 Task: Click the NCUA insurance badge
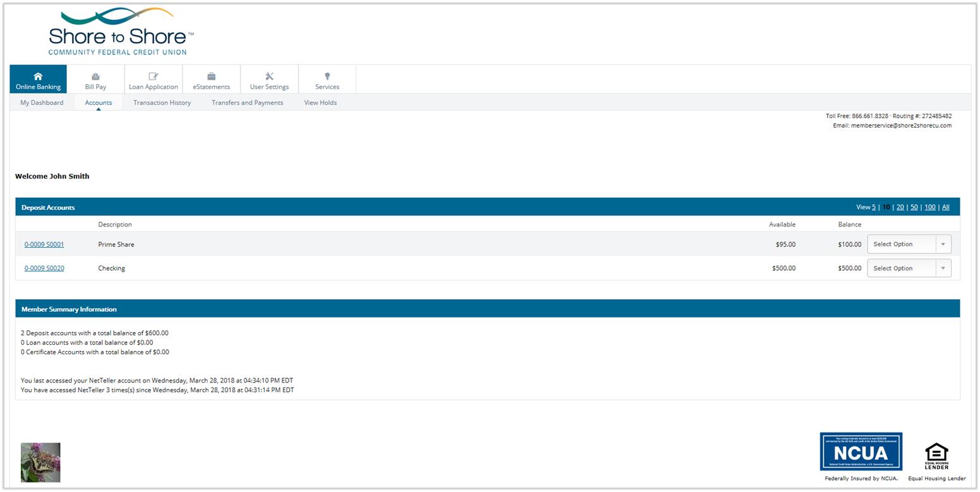coord(861,452)
